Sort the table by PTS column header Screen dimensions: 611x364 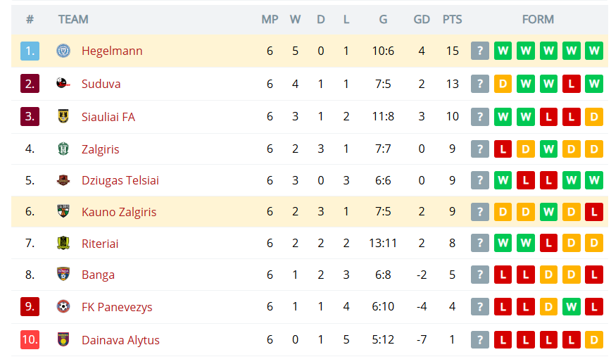pyautogui.click(x=452, y=20)
